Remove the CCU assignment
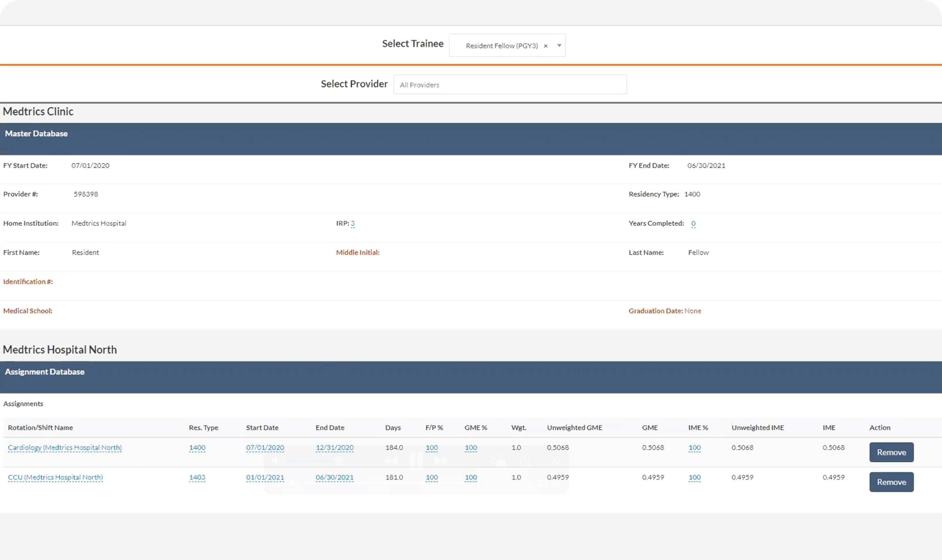942x560 pixels. [891, 482]
